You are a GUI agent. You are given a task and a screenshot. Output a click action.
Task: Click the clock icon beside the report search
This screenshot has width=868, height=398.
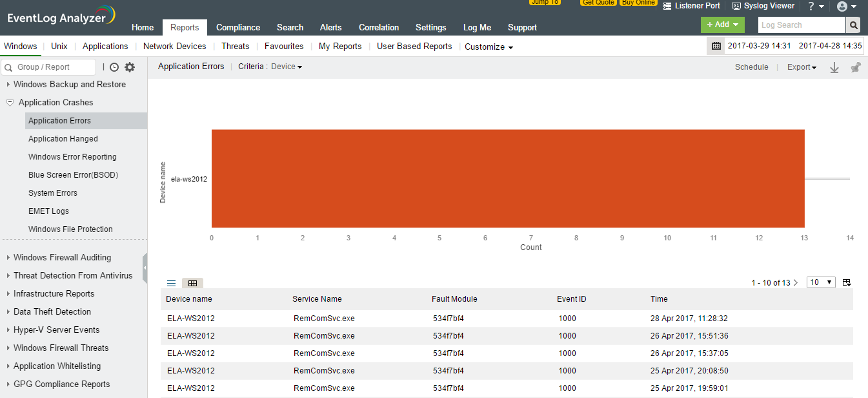[x=114, y=67]
